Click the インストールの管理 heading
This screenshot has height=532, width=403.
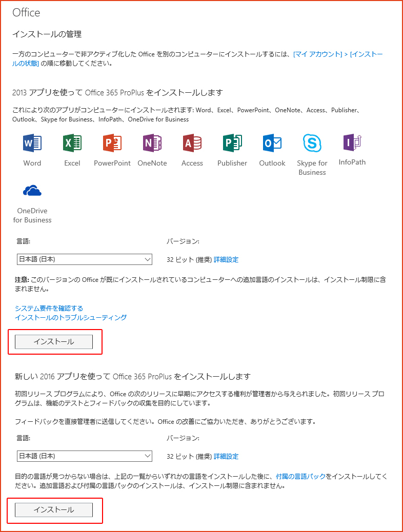point(47,34)
